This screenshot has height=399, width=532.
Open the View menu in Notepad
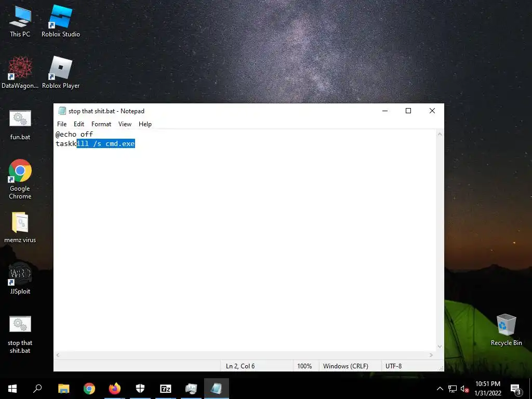point(125,124)
